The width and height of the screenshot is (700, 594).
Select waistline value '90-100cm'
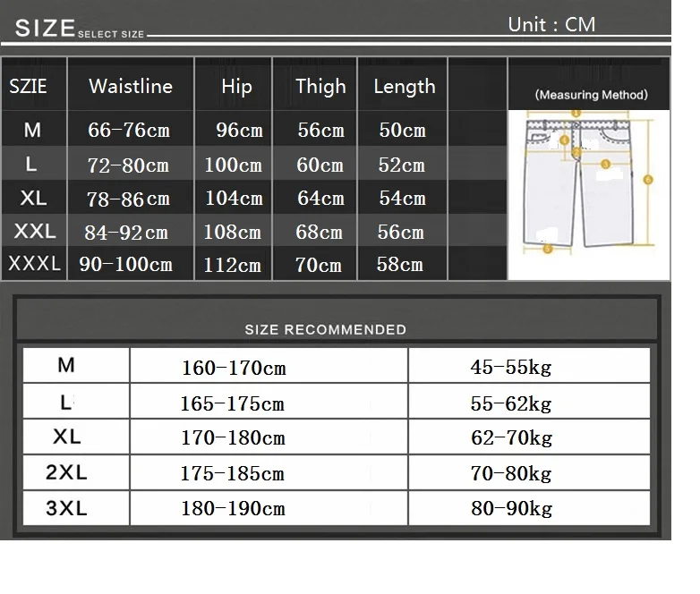(x=125, y=265)
